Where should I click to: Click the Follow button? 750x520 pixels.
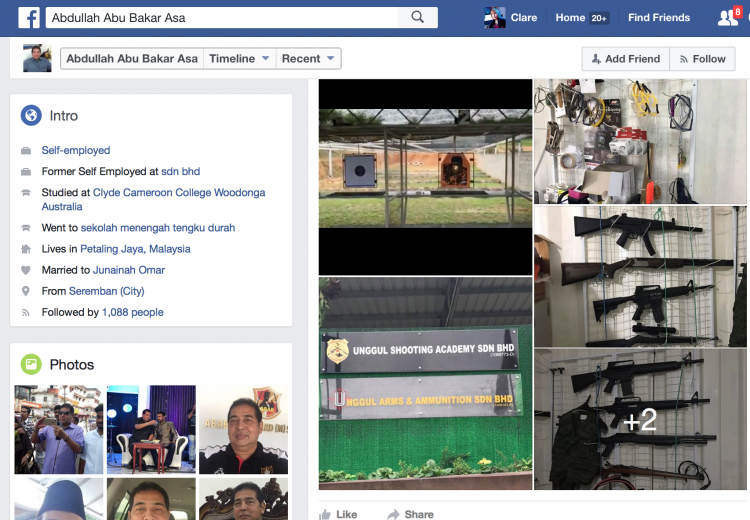[702, 59]
